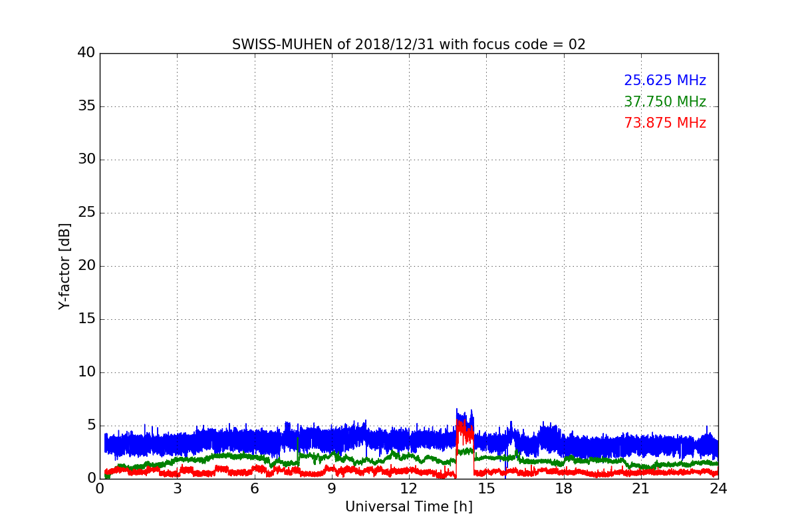
Task: Click the plot title SWISS-MUHEN of 2018/12/31
Action: pyautogui.click(x=409, y=45)
